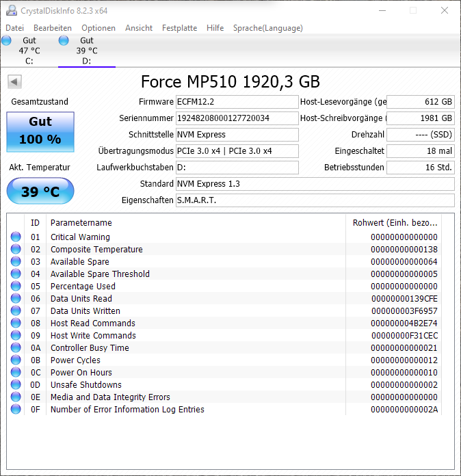
Task: Open the Optionen menu
Action: (x=98, y=28)
